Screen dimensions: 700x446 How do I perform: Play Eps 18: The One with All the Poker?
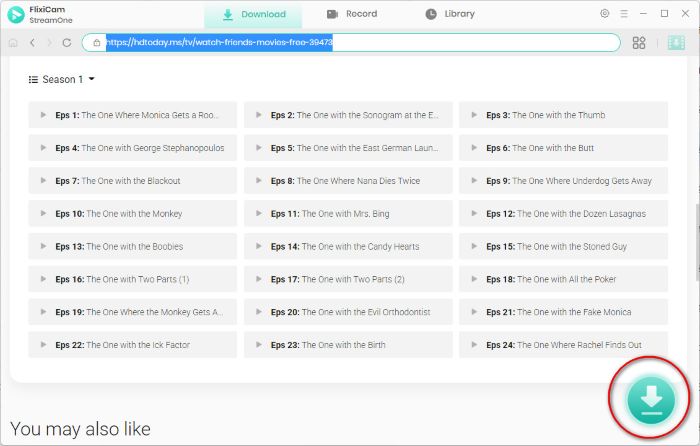click(x=563, y=279)
